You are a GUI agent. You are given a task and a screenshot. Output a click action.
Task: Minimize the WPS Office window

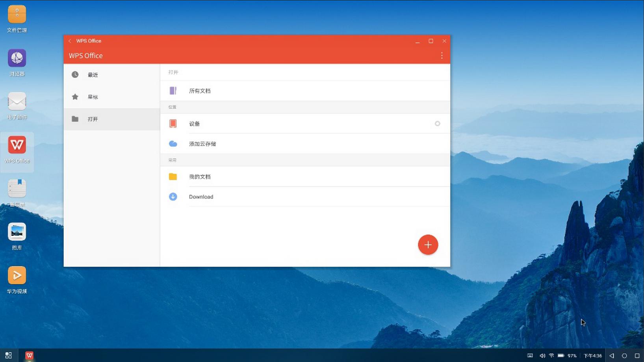(418, 41)
